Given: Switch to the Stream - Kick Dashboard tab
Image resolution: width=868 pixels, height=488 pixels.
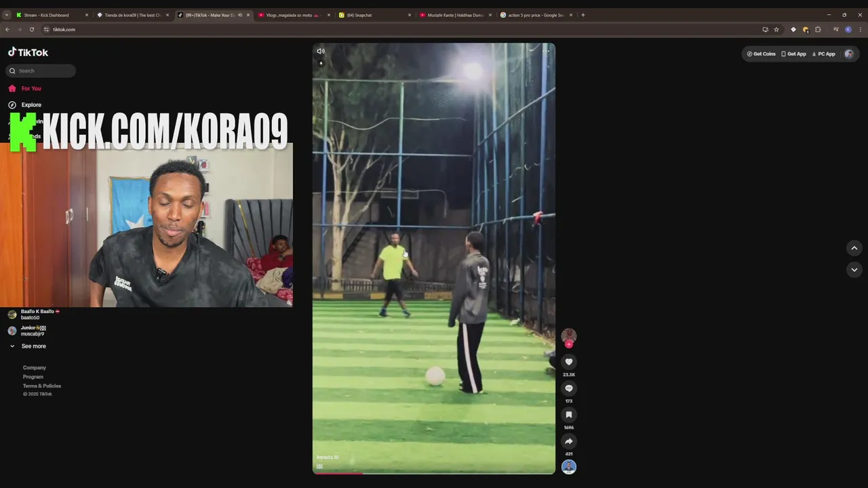Looking at the screenshot, I should pyautogui.click(x=52, y=15).
